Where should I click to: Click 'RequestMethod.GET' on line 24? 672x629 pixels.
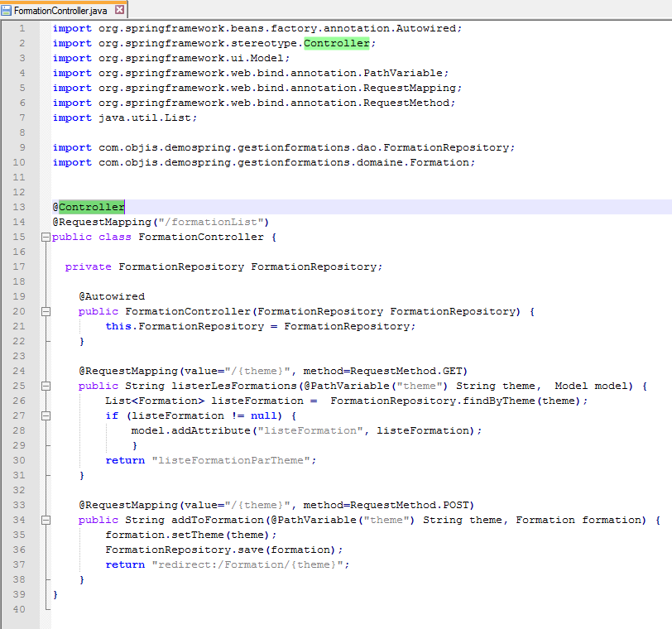click(406, 371)
